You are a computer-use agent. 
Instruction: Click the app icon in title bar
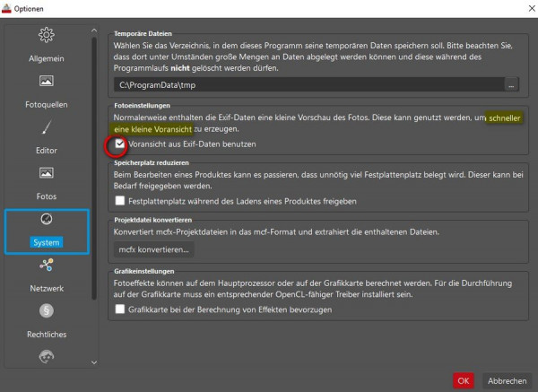point(9,8)
